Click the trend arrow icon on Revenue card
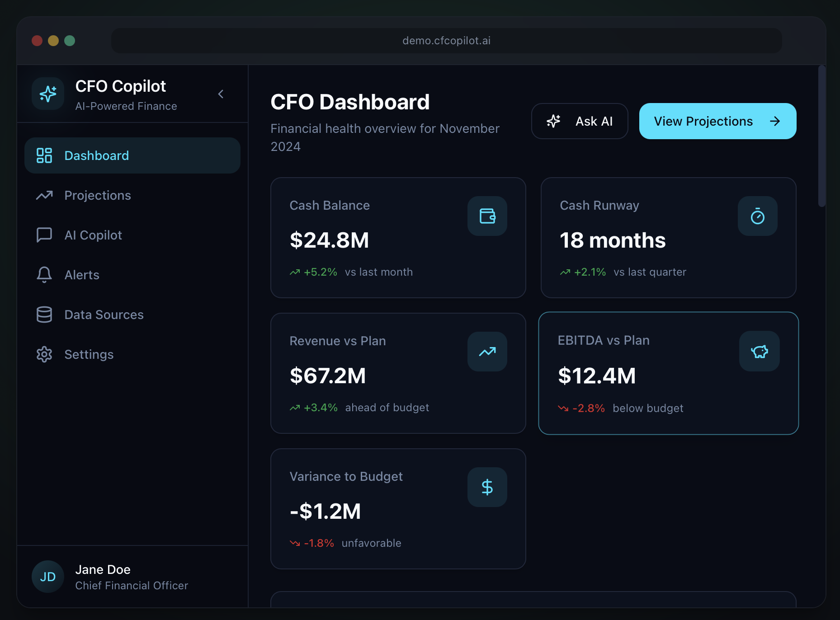 click(487, 352)
